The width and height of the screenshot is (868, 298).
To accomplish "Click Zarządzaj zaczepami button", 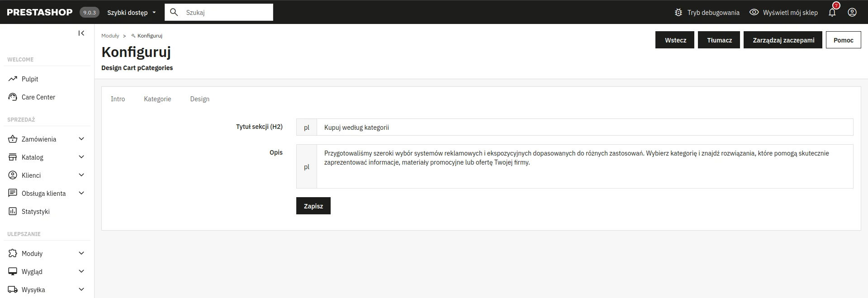I will pyautogui.click(x=783, y=40).
